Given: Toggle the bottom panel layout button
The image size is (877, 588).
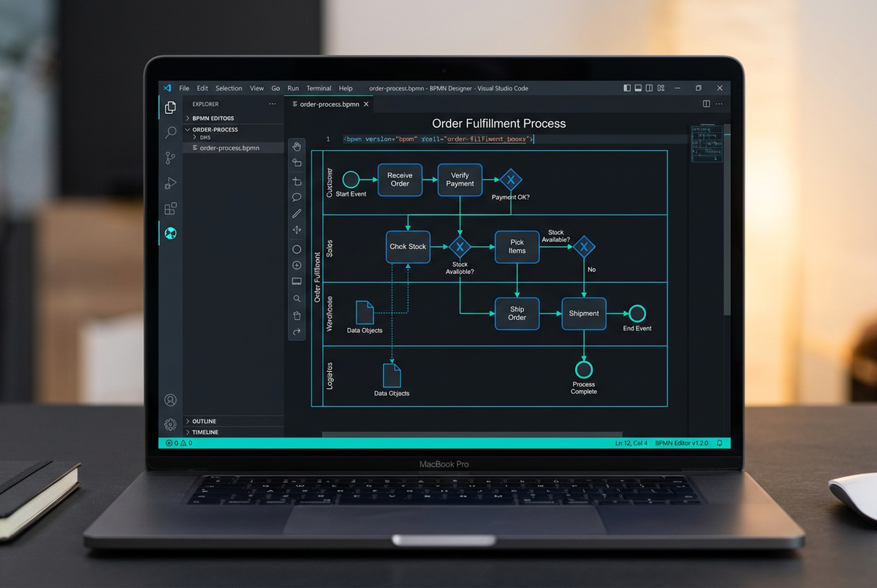Looking at the screenshot, I should coord(638,88).
